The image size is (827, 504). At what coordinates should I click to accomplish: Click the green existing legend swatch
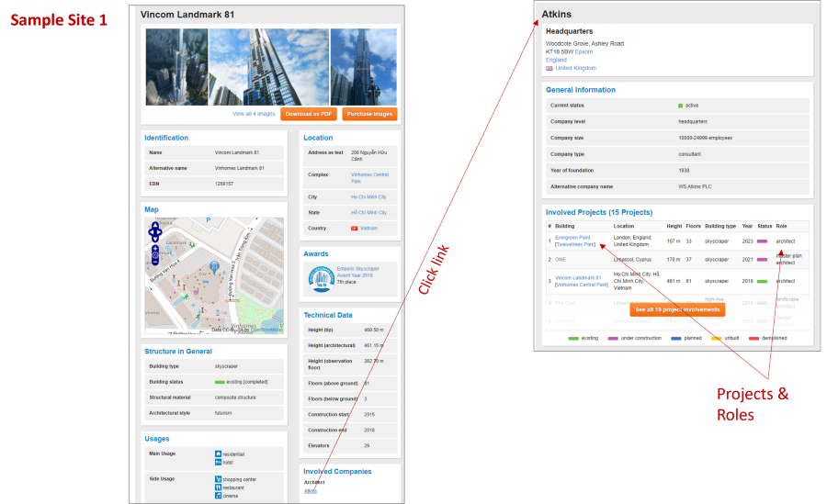[x=573, y=339]
